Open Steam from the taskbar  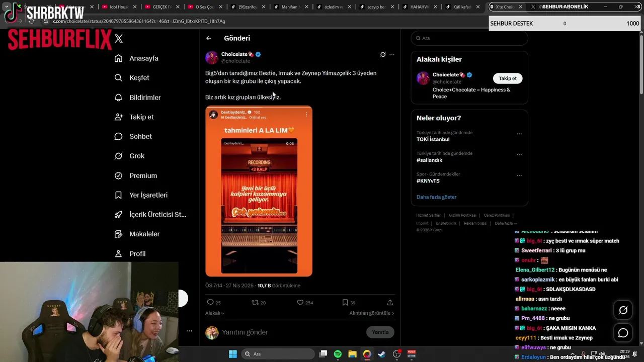click(x=382, y=354)
